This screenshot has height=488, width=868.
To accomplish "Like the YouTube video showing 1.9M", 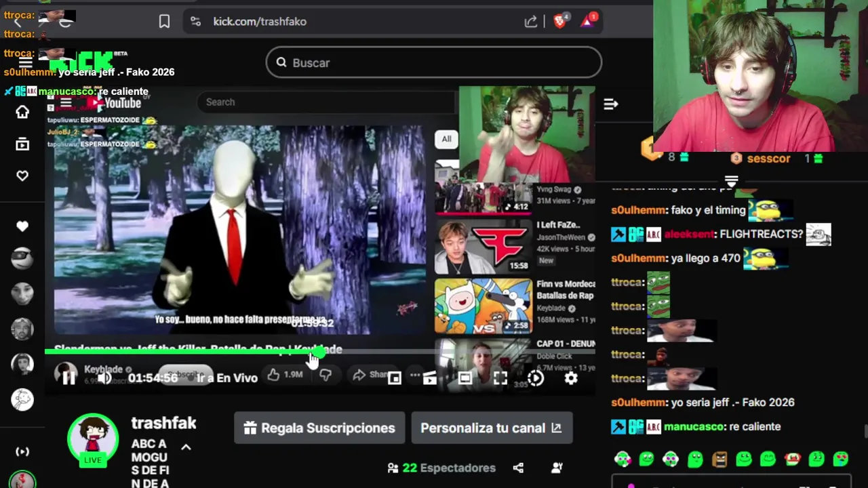I will pos(285,375).
